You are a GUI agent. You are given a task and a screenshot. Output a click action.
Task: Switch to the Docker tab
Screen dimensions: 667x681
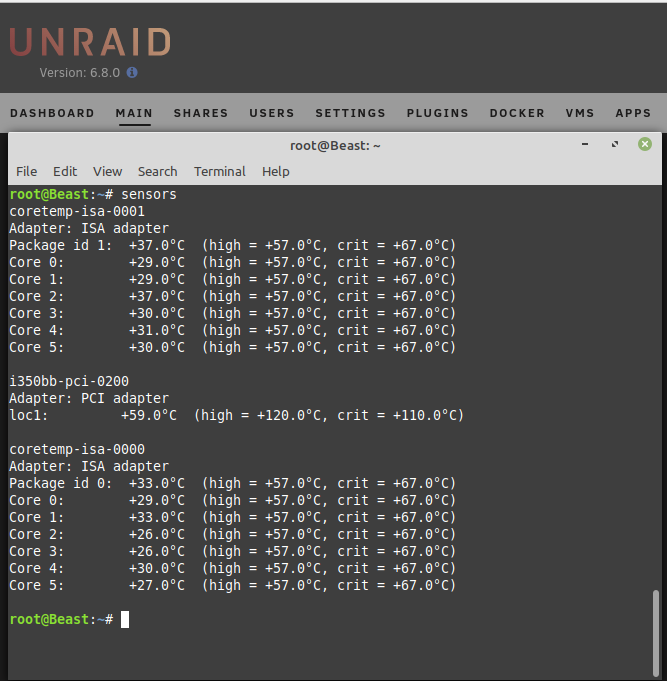pos(517,113)
